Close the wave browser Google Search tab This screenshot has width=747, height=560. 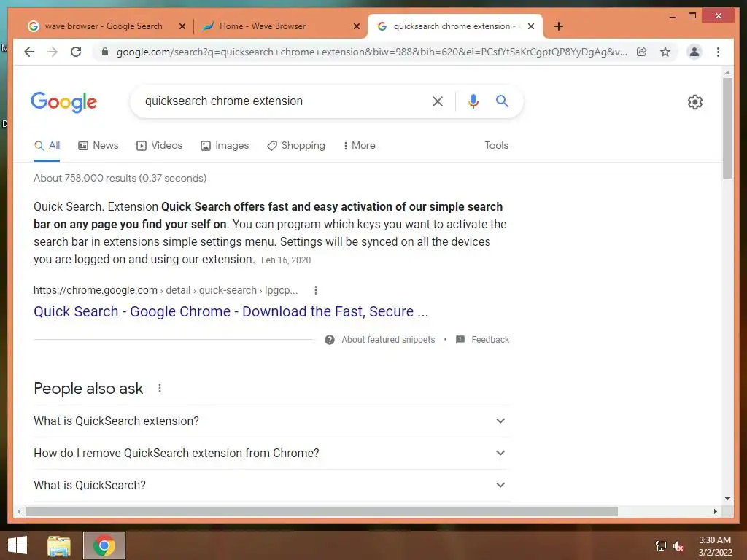click(x=182, y=26)
